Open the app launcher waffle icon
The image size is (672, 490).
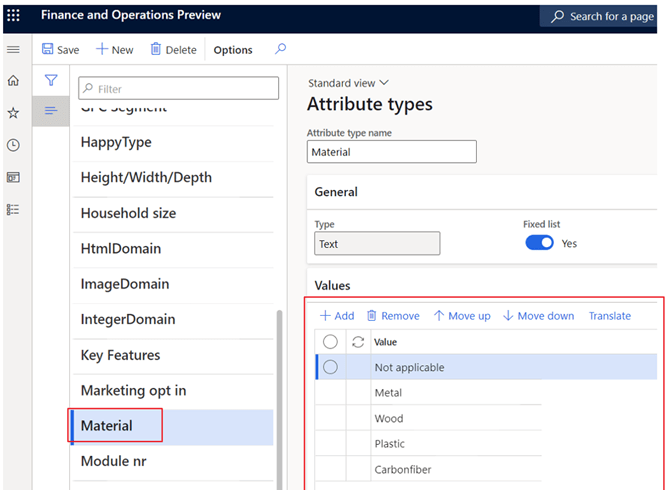point(13,16)
